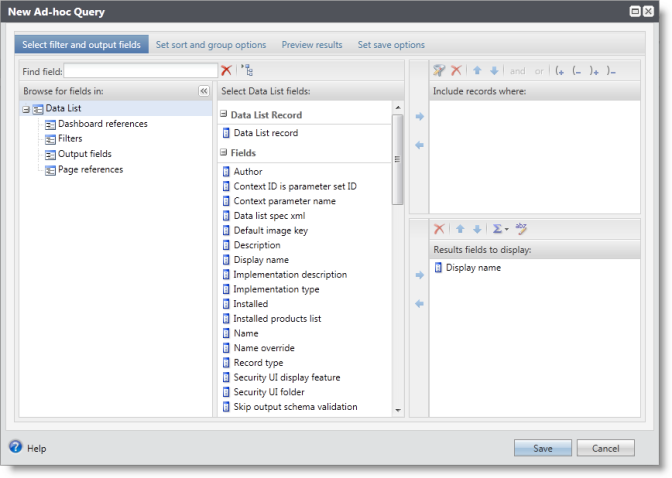This screenshot has width=672, height=478.
Task: Move the filter criterion up
Action: 478,71
